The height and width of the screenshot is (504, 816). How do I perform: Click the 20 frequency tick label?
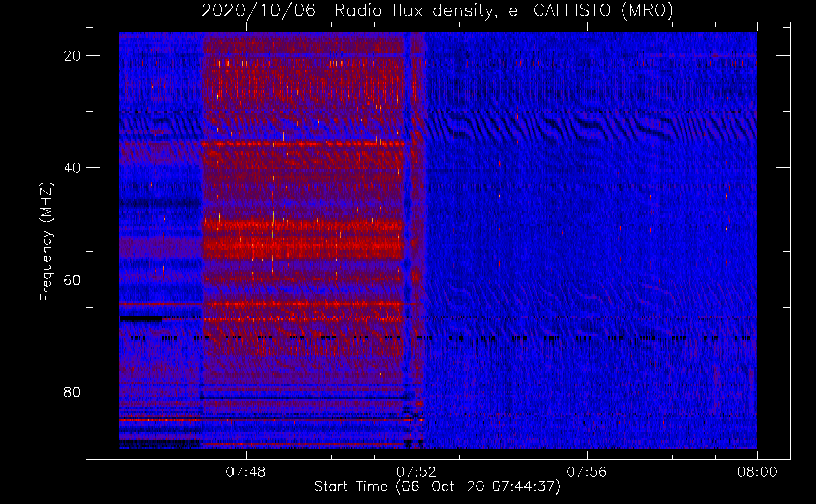tap(73, 56)
